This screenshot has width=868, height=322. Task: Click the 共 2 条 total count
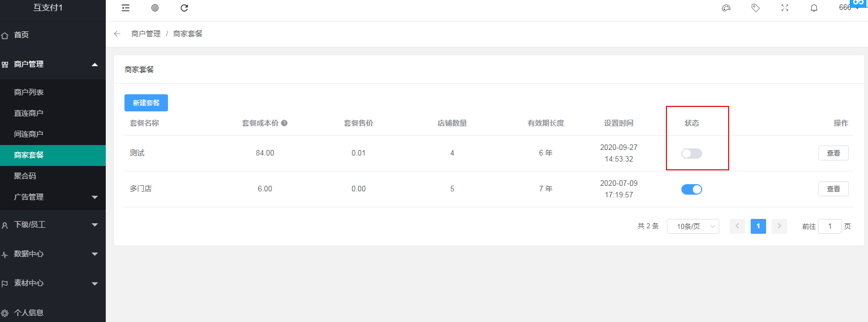648,226
